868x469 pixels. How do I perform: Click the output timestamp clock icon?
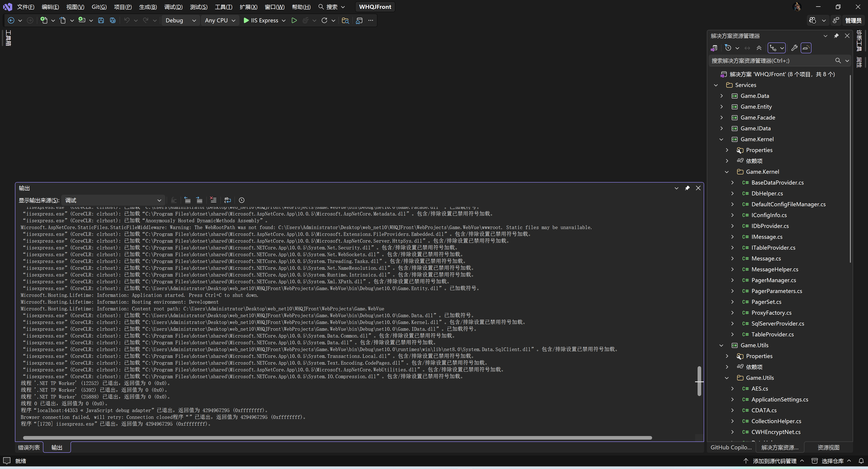(242, 200)
